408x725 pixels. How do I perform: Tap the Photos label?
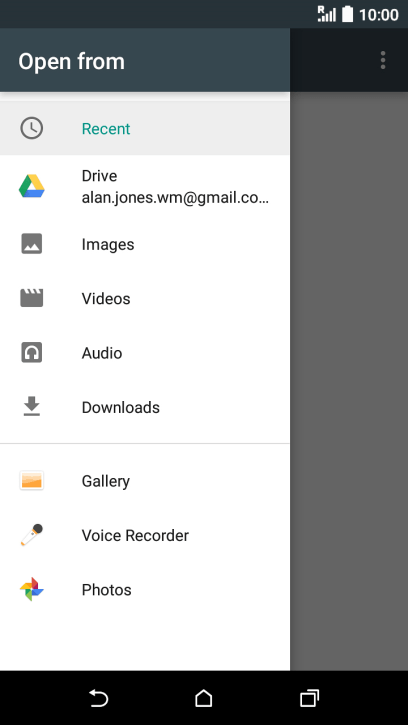pos(106,590)
